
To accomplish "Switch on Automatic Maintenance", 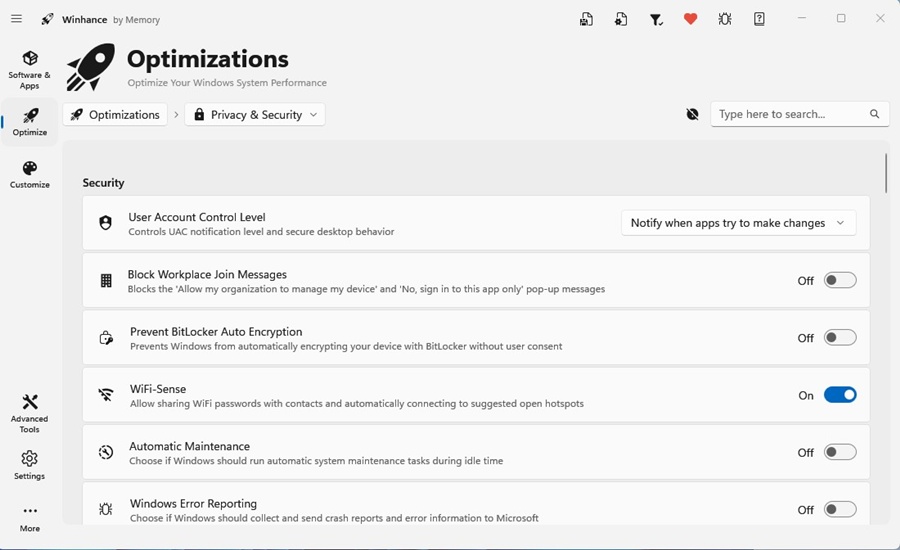I will pyautogui.click(x=840, y=453).
